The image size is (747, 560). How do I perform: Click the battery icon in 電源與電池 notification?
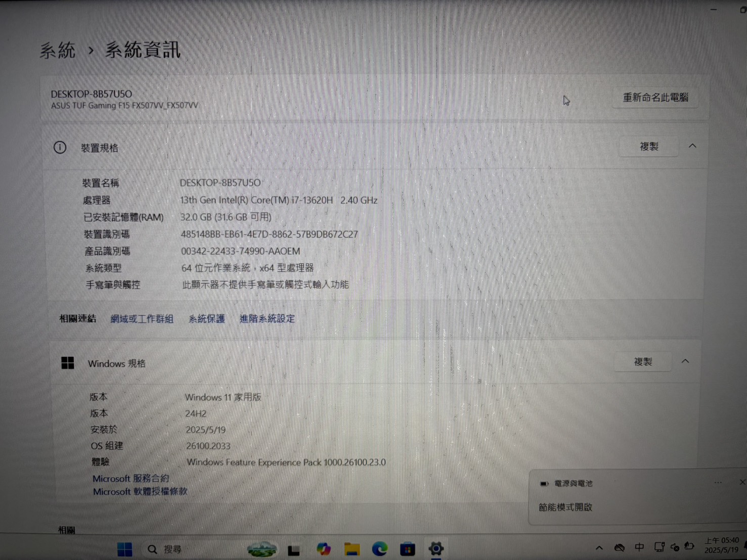(544, 484)
